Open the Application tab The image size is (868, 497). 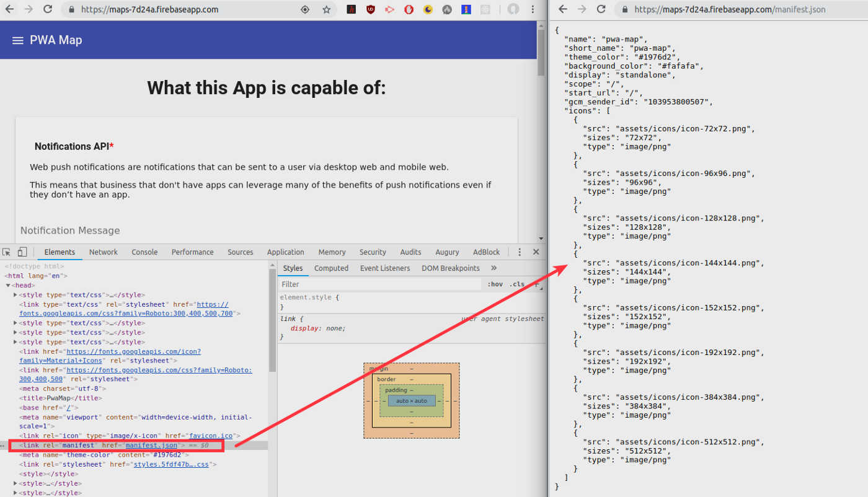[285, 252]
